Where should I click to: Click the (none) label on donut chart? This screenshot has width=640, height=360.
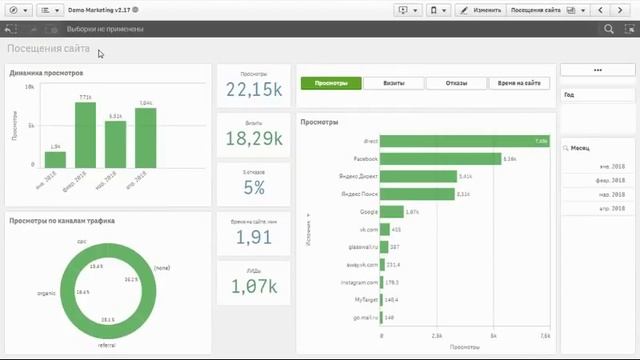pos(162,268)
